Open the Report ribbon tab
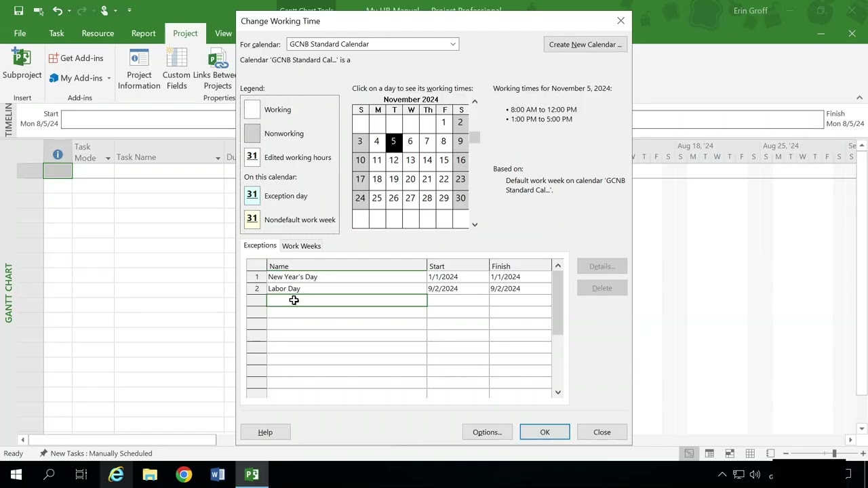The width and height of the screenshot is (868, 488). click(x=143, y=33)
